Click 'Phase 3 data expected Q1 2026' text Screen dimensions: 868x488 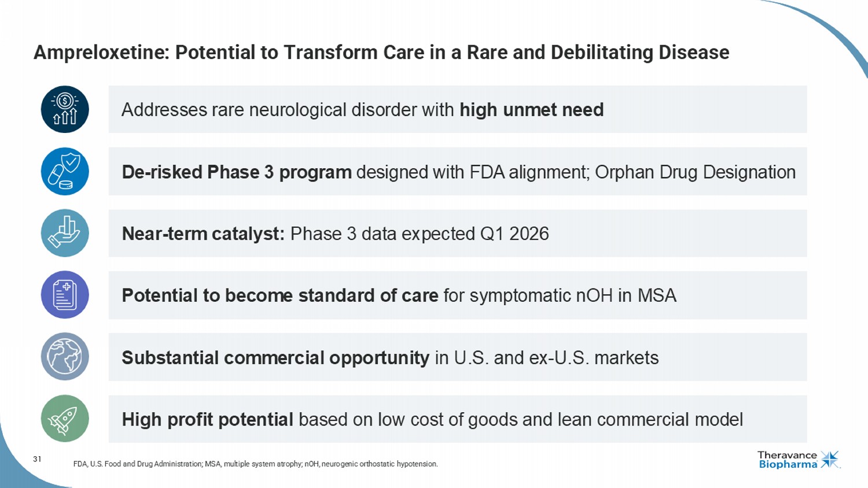(420, 234)
